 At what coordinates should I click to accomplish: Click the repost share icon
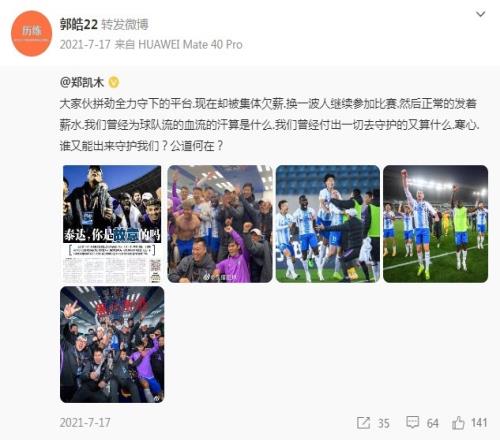point(363,423)
